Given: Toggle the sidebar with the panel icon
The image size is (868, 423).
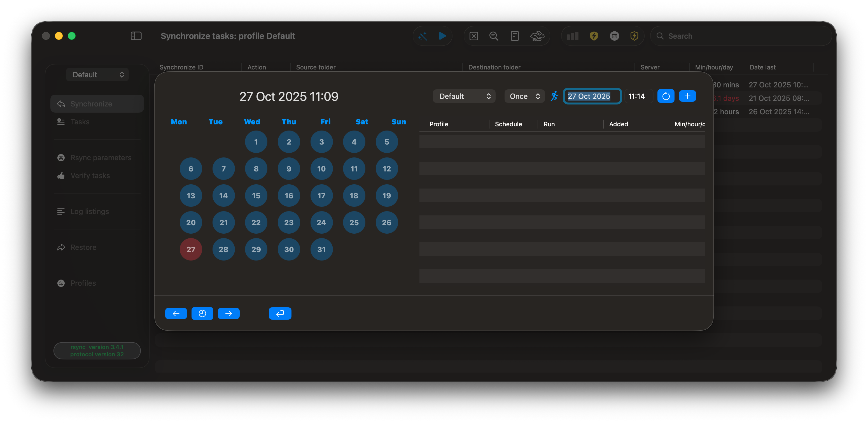Looking at the screenshot, I should coord(136,36).
